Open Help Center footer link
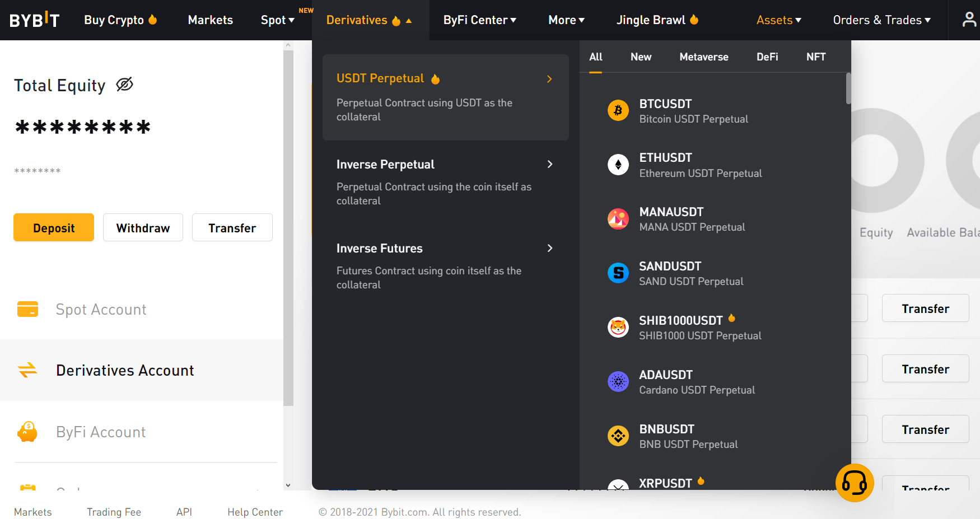The image size is (980, 519). tap(255, 512)
